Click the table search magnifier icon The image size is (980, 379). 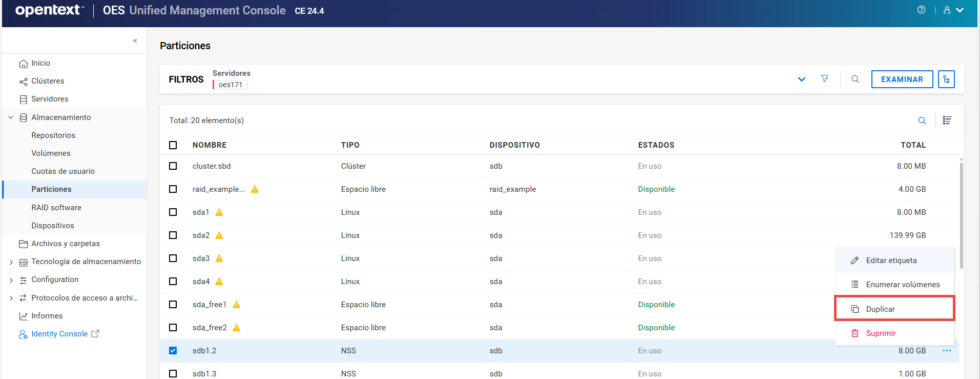point(922,121)
